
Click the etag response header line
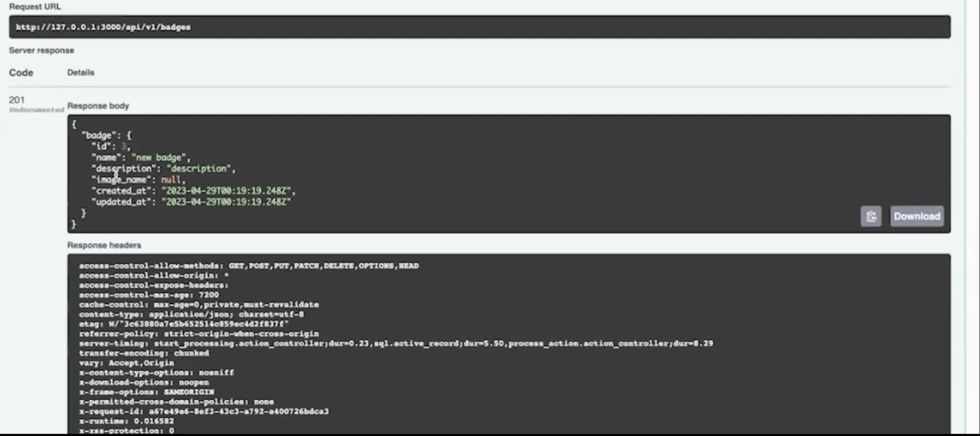tap(184, 324)
